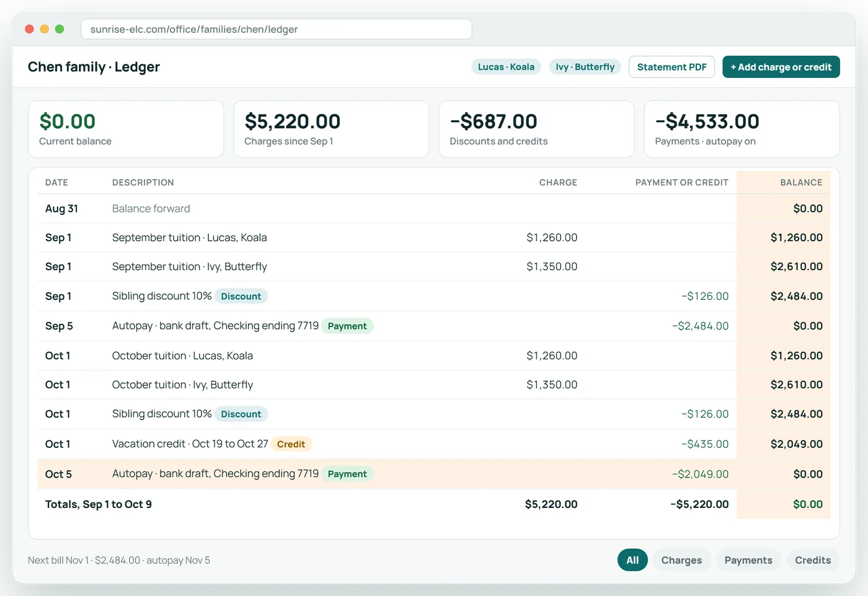
Task: Open the Lucas · Koala chip
Action: point(506,67)
